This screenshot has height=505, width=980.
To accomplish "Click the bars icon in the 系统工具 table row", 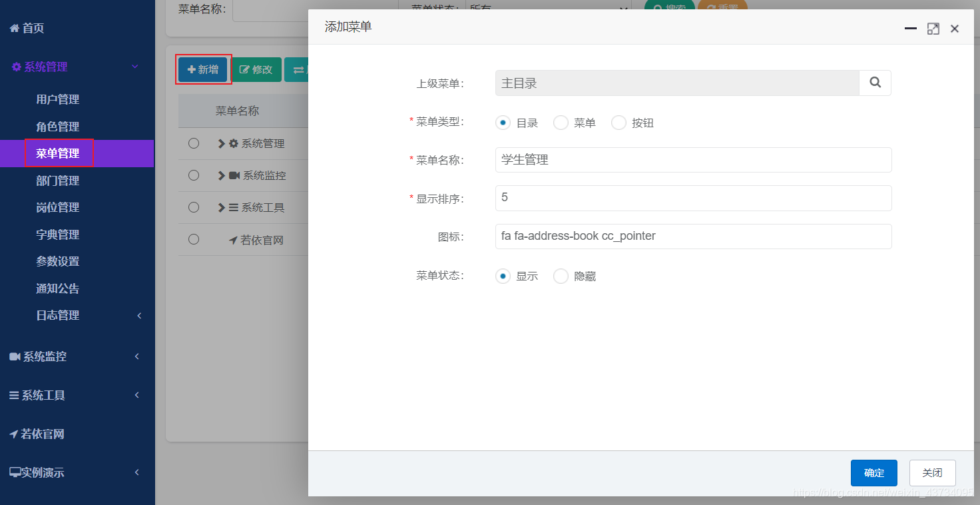I will pyautogui.click(x=234, y=207).
